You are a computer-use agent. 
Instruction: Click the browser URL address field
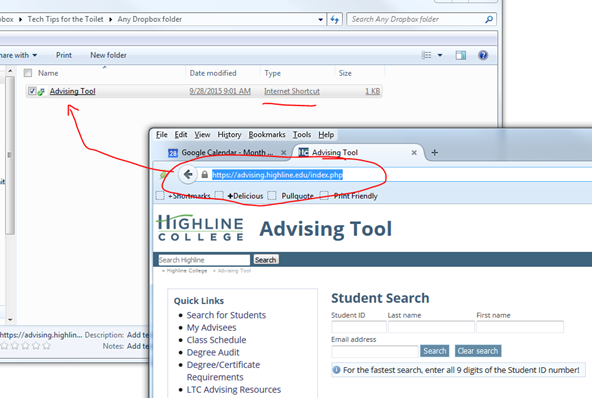[396, 174]
